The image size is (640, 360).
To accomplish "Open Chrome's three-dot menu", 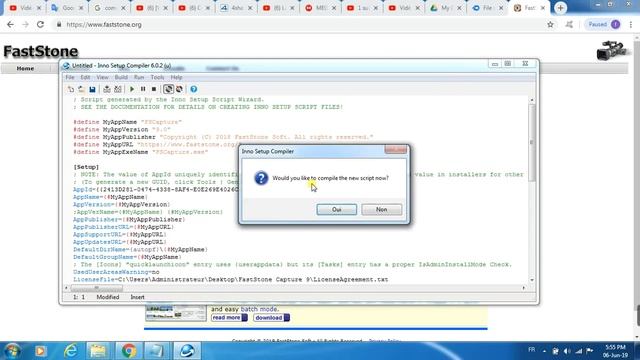I will point(631,24).
